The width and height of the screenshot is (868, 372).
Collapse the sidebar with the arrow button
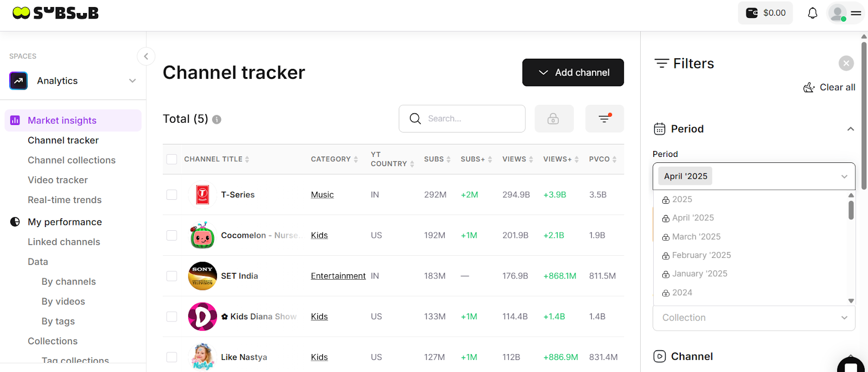click(x=146, y=56)
